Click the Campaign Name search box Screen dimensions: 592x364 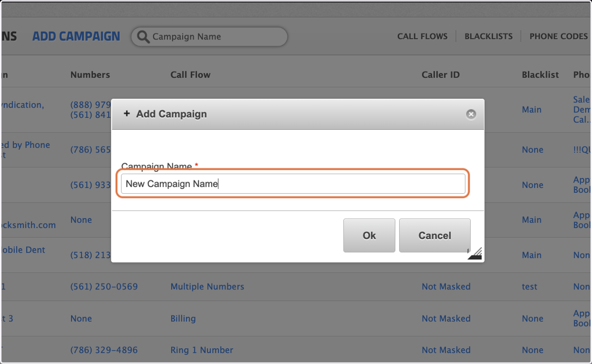click(209, 36)
